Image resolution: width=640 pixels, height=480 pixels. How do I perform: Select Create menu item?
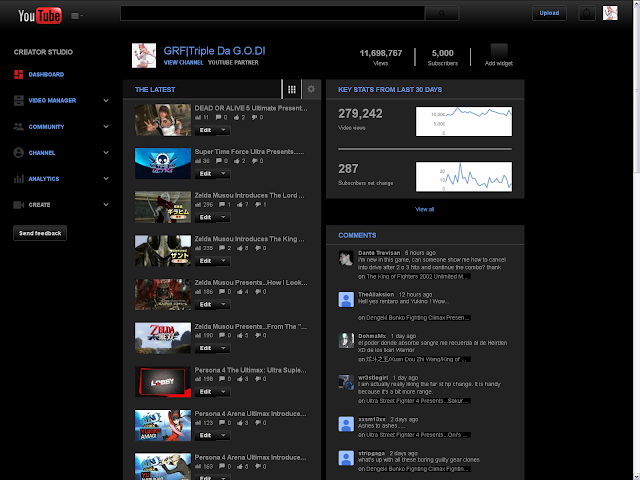[39, 205]
